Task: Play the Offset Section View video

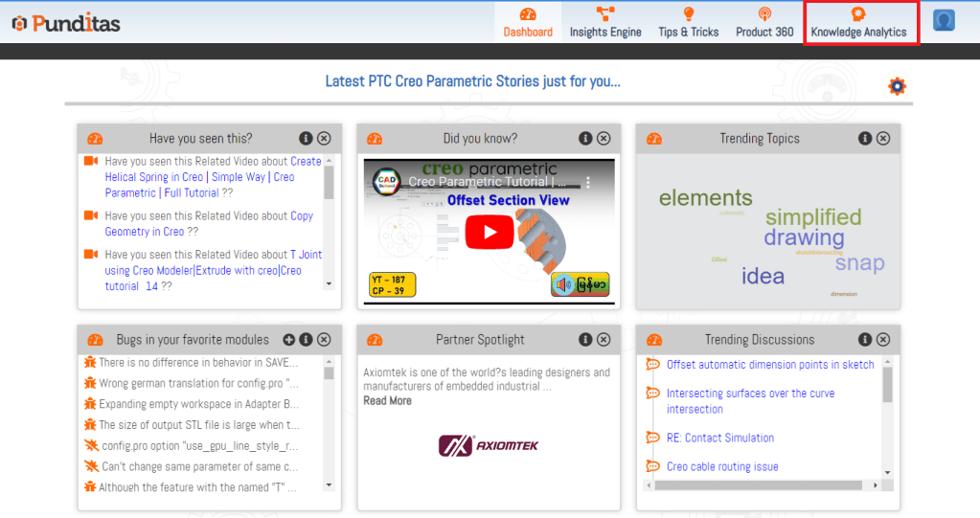Action: [x=490, y=232]
